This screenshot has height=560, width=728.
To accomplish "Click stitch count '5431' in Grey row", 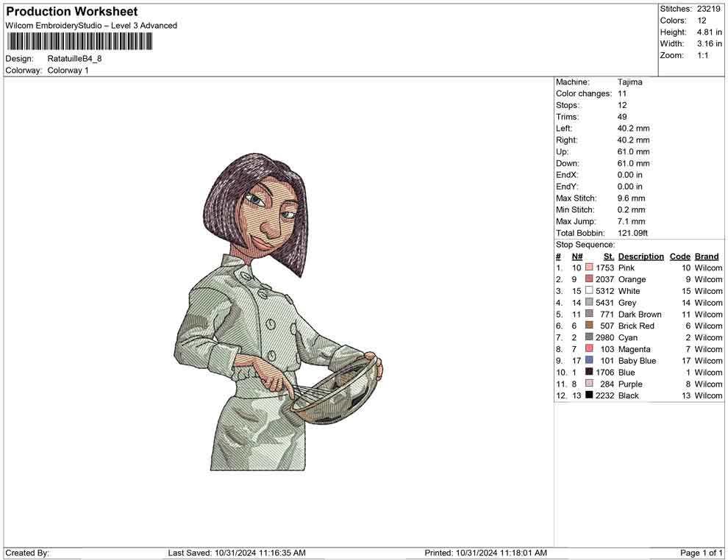I will click(605, 303).
